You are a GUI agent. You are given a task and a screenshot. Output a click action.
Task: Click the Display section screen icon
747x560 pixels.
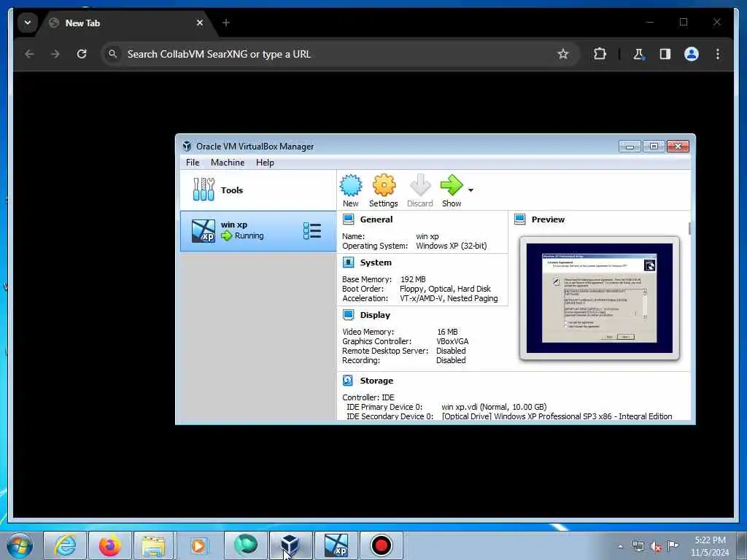(348, 315)
